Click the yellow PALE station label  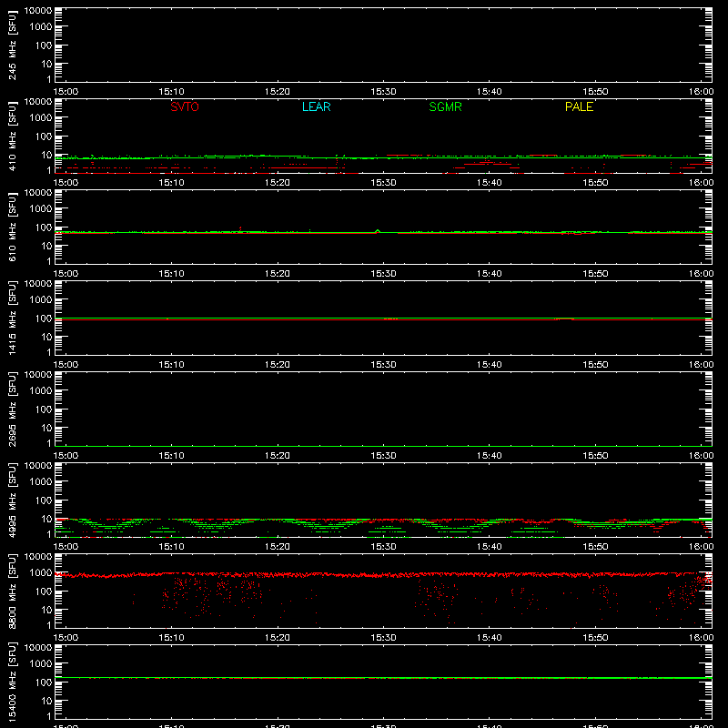579,106
